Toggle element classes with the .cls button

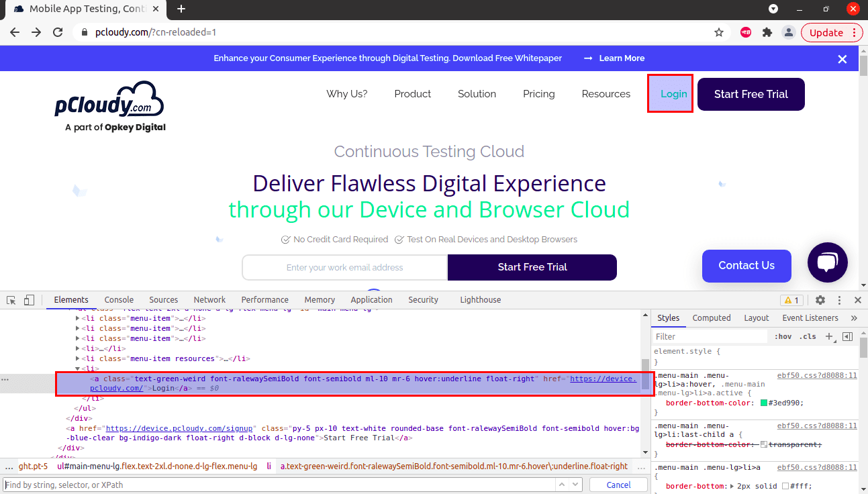[808, 336]
